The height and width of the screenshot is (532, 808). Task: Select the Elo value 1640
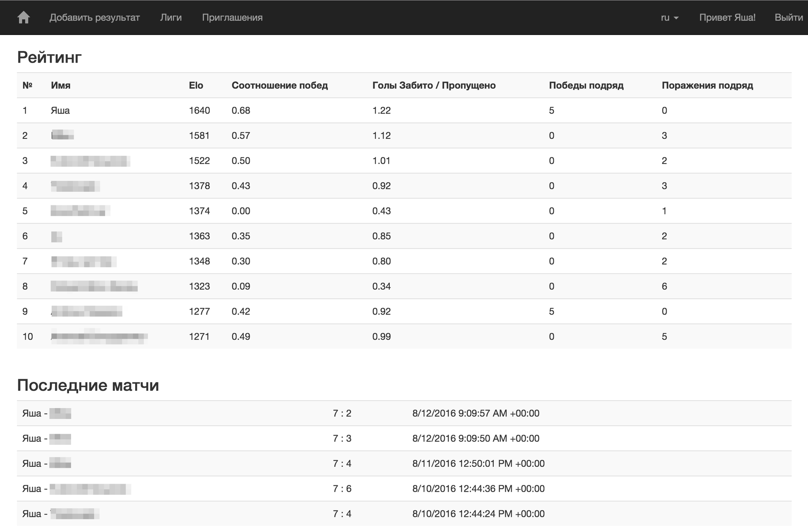coord(199,111)
